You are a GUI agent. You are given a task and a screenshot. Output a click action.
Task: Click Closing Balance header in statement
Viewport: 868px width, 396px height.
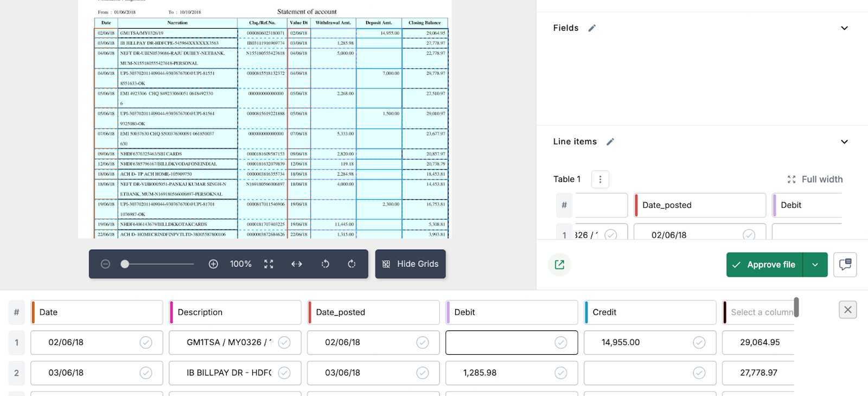pyautogui.click(x=425, y=23)
